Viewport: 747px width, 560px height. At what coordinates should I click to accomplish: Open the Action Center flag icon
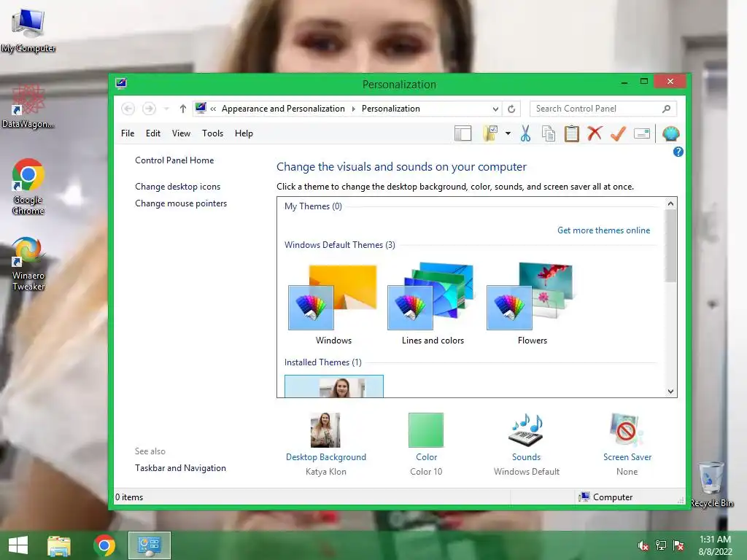coord(678,545)
